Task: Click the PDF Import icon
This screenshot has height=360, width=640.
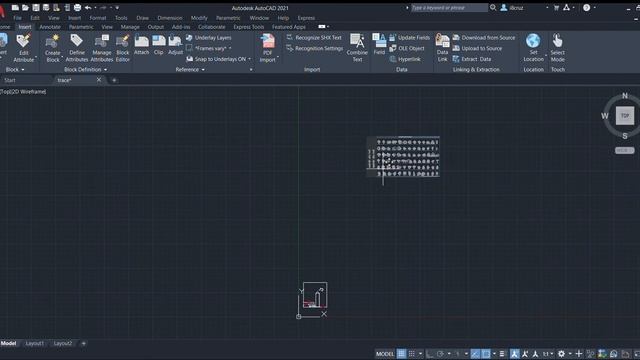Action: [x=268, y=41]
